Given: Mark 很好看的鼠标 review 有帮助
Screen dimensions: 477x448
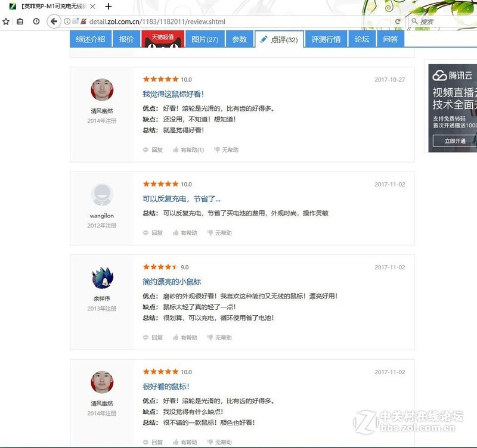Looking at the screenshot, I should click(x=185, y=442).
